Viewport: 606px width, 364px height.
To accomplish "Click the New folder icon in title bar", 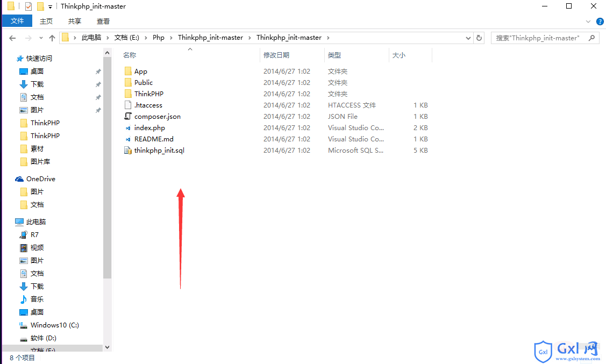I will tap(40, 6).
